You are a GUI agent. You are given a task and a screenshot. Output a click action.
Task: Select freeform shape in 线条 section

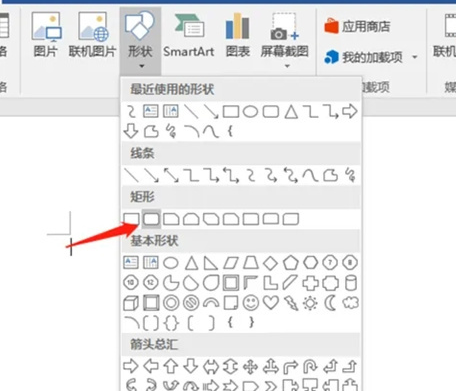pos(331,175)
